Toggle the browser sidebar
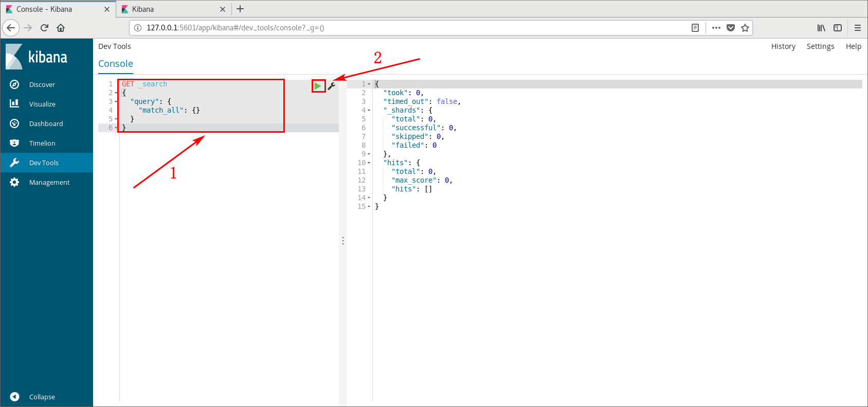Viewport: 868px width, 407px height. pyautogui.click(x=838, y=28)
